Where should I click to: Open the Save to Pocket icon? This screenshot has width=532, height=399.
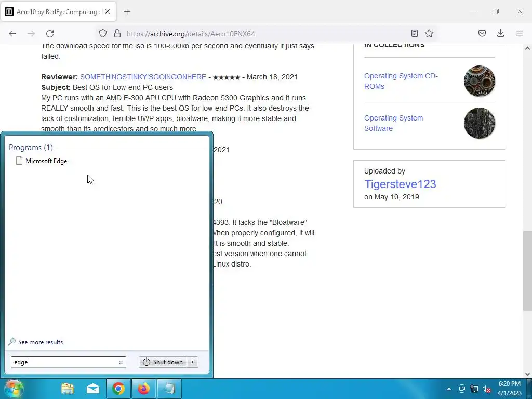point(482,33)
